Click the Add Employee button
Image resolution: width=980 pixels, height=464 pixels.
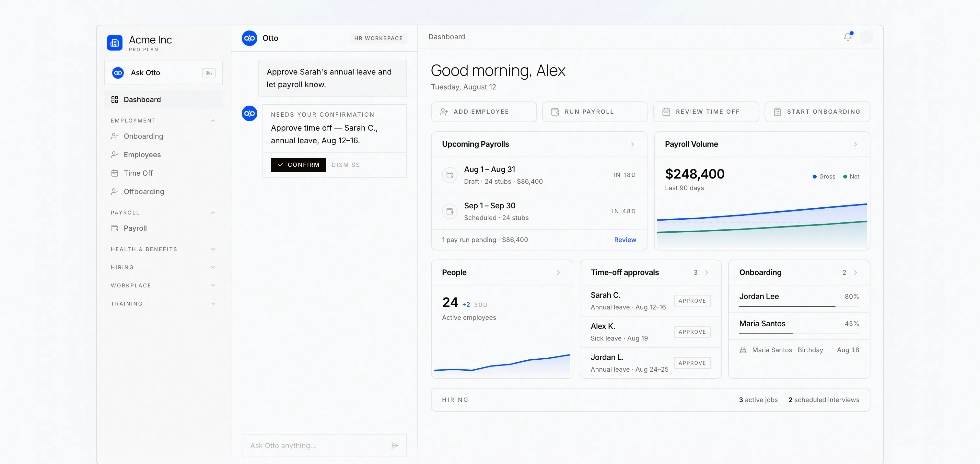click(484, 112)
